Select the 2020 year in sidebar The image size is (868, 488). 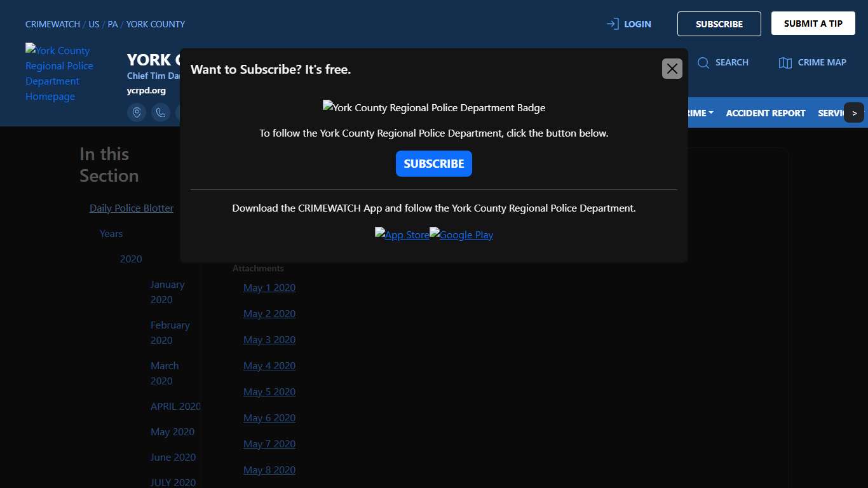[131, 259]
